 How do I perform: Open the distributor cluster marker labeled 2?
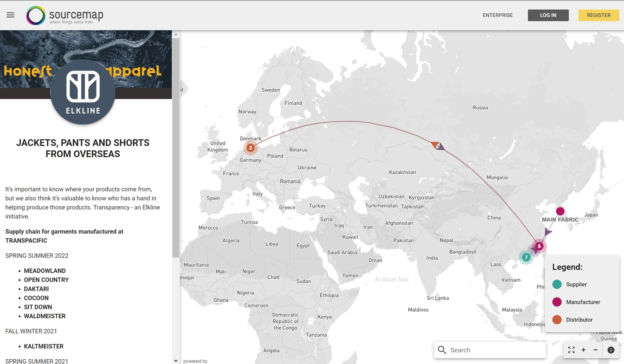250,148
